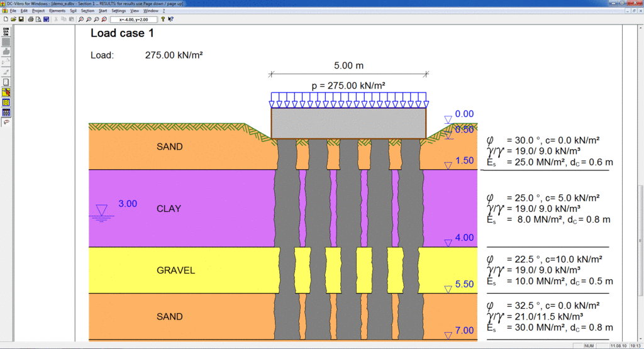This screenshot has width=644, height=349.
Task: Open the Window menu
Action: pos(151,11)
